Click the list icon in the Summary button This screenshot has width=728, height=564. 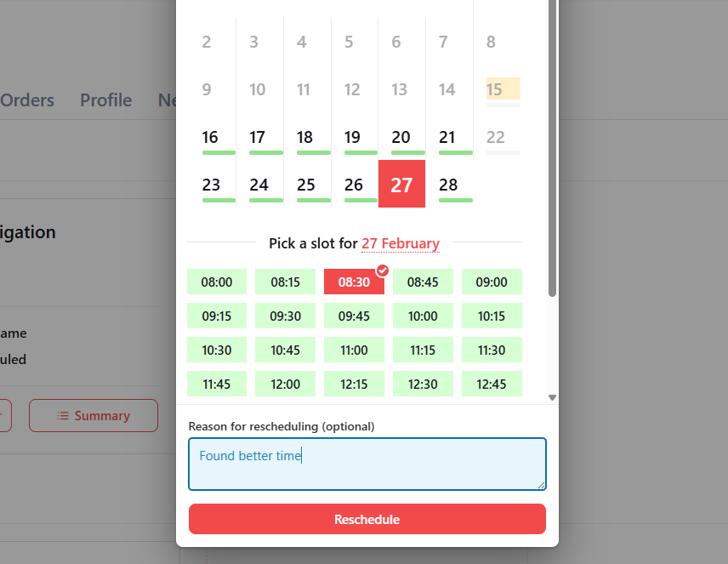click(63, 416)
